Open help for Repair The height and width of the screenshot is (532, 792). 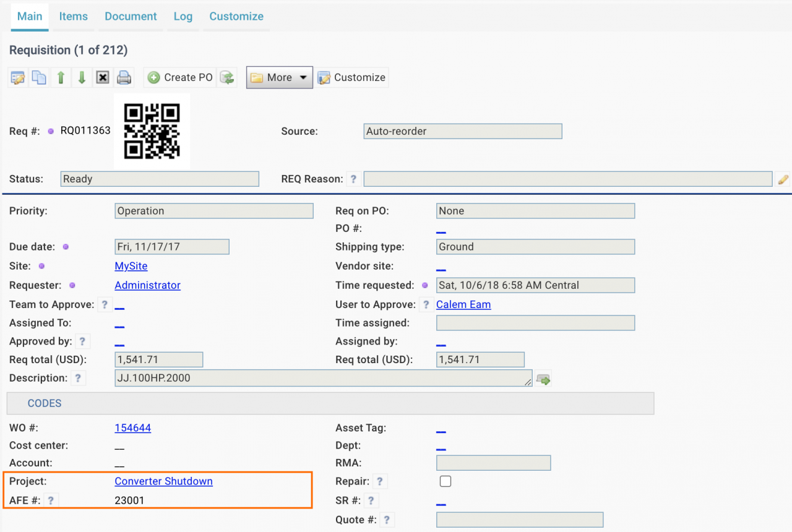380,481
